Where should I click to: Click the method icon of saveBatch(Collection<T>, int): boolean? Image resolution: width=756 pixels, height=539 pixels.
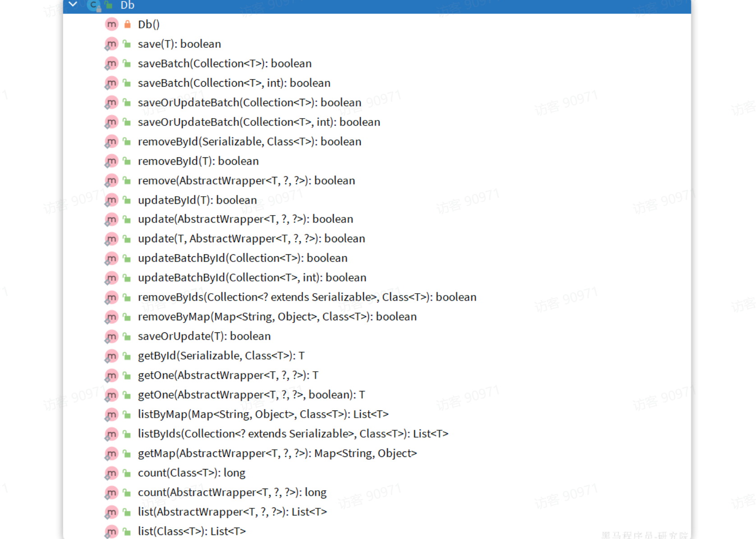coord(111,83)
